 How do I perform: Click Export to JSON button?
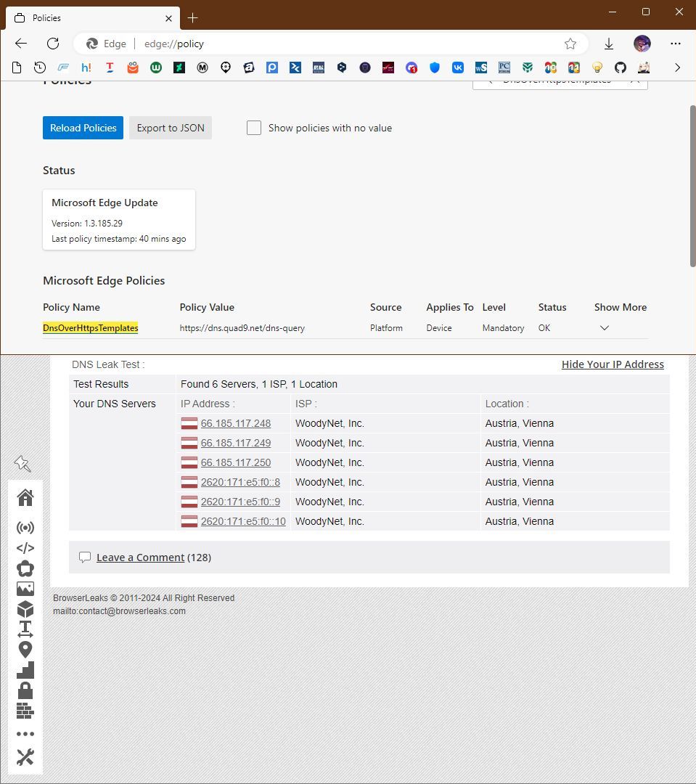171,128
